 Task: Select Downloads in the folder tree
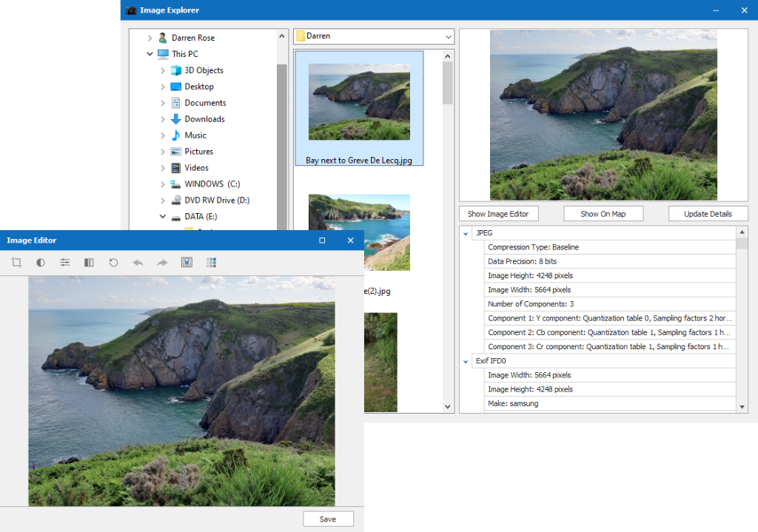tap(204, 119)
